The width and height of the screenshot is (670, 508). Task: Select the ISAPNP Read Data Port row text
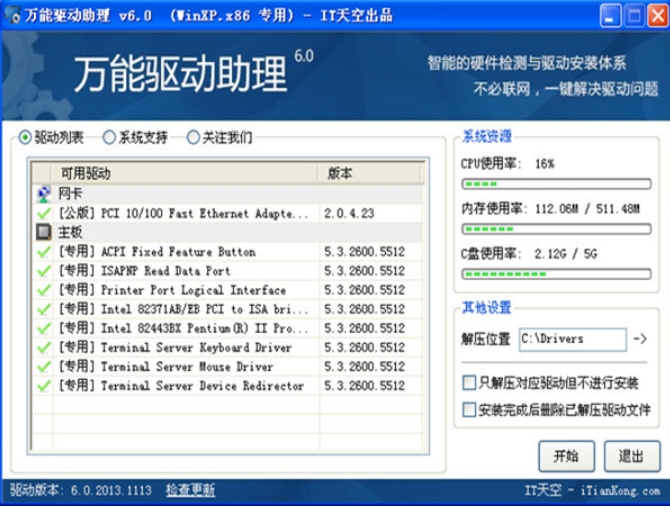pyautogui.click(x=144, y=271)
